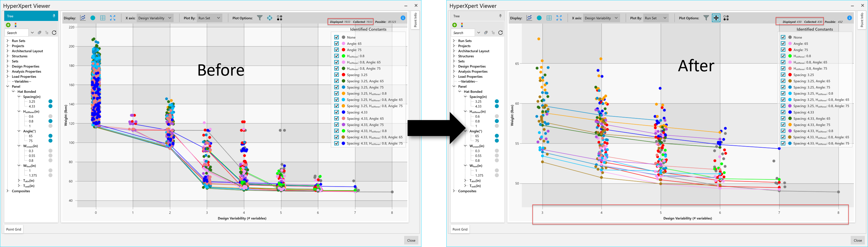868x247 pixels.
Task: Open the plot filter in After window
Action: 706,18
